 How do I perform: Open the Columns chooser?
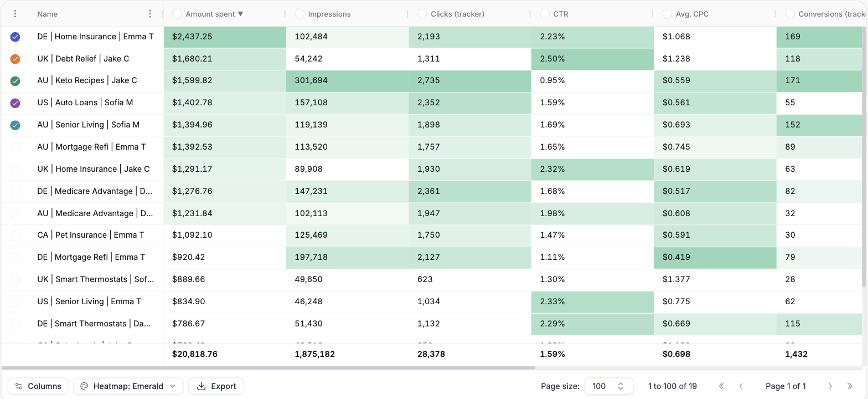[38, 386]
